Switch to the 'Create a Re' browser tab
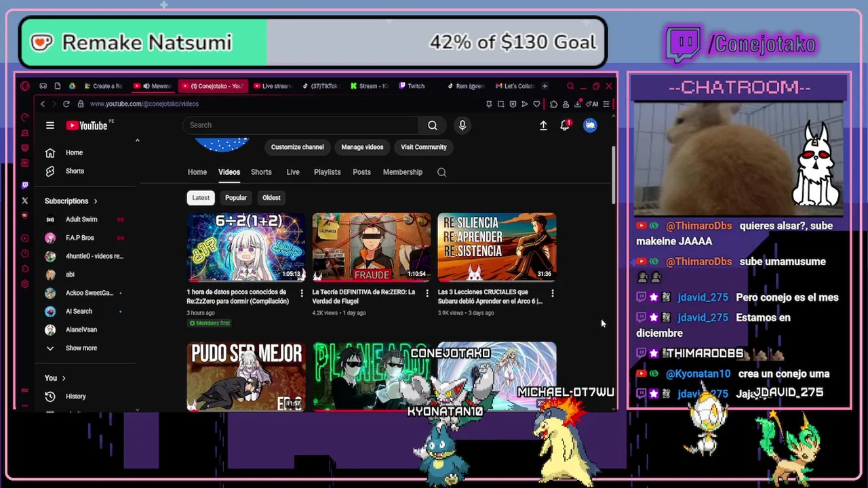This screenshot has width=868, height=488. pyautogui.click(x=103, y=86)
